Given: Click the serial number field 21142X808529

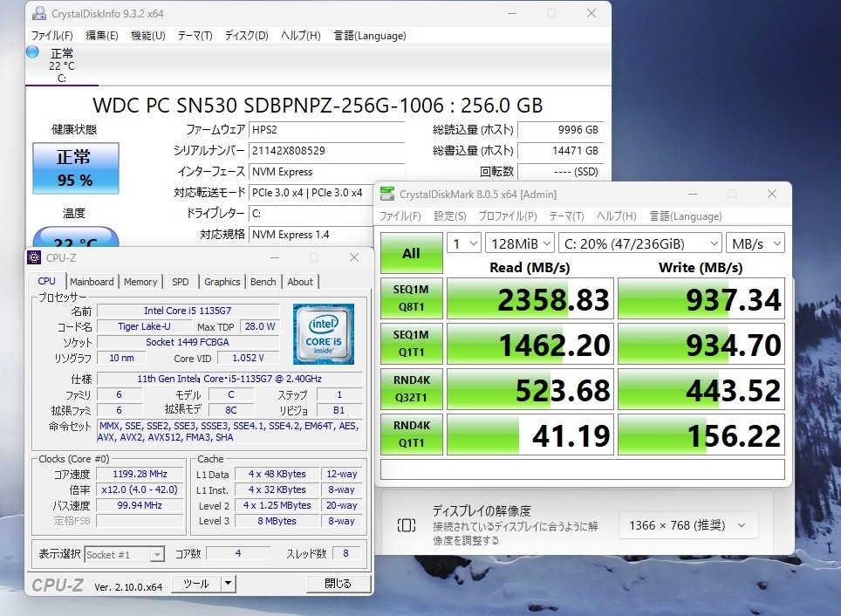Looking at the screenshot, I should [326, 151].
